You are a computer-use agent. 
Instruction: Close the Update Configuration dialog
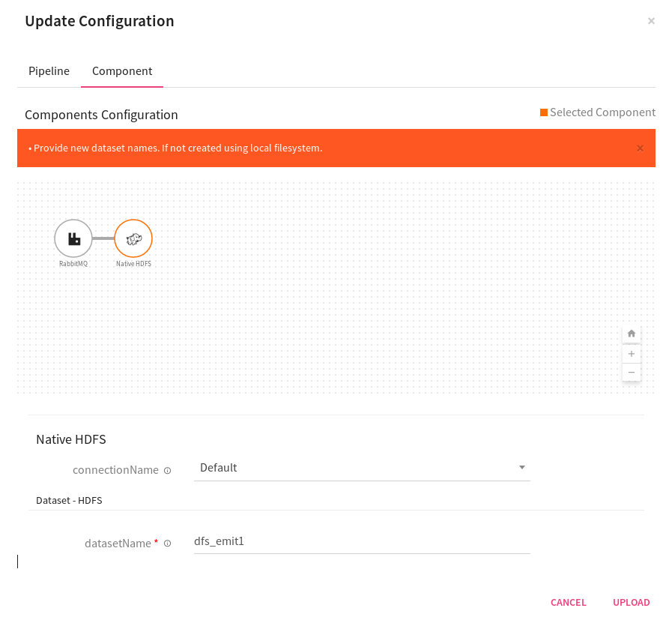coord(651,21)
